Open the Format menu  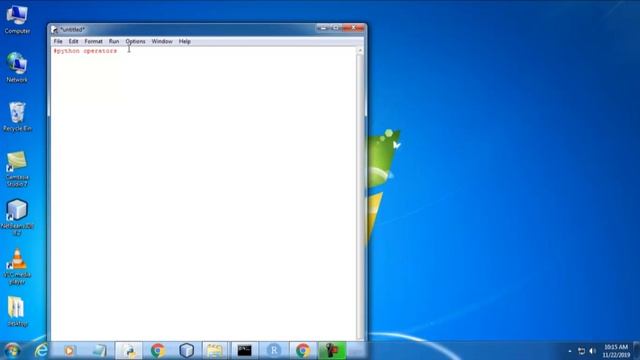(93, 41)
